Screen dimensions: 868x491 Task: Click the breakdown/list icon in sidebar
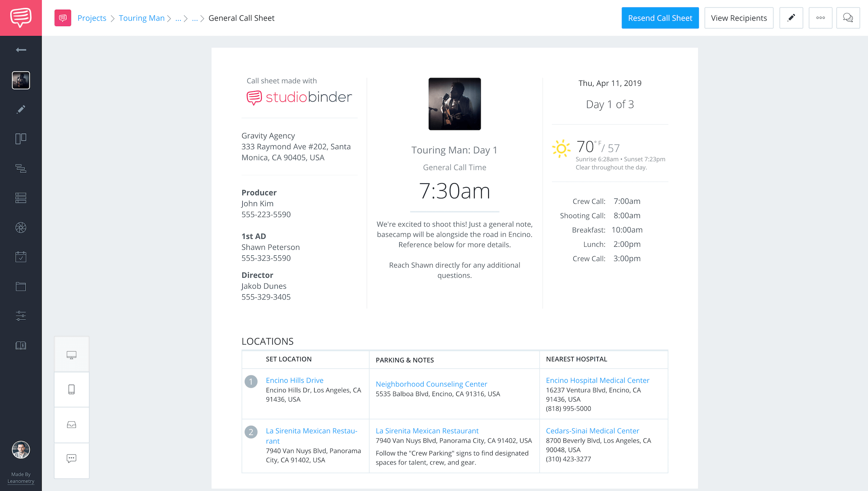[x=21, y=198]
